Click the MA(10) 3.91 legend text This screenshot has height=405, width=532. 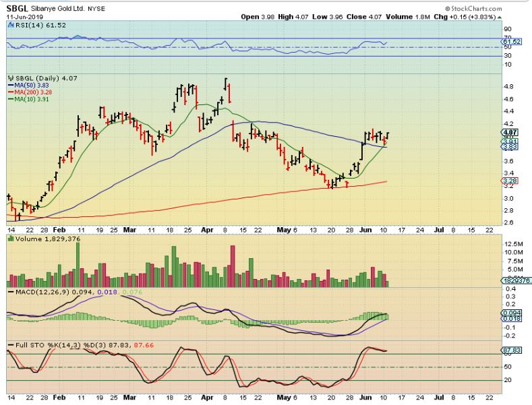[32, 99]
